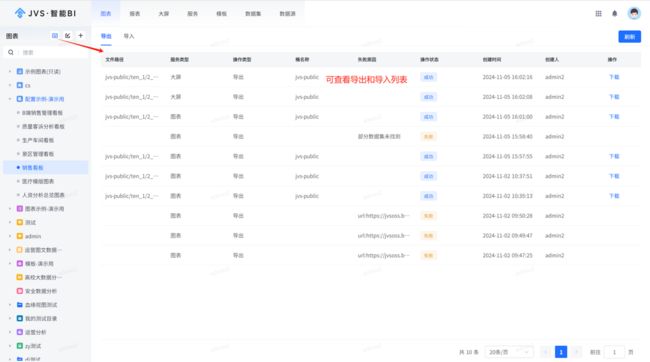Switch to 图表 top navigation tab
Screen dimensions: 650x362
pyautogui.click(x=106, y=14)
